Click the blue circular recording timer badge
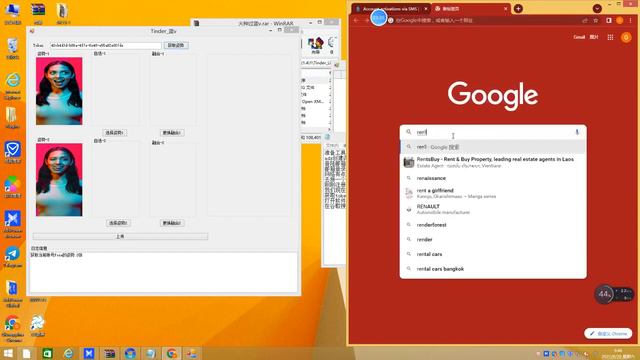The image size is (640, 360). [379, 18]
